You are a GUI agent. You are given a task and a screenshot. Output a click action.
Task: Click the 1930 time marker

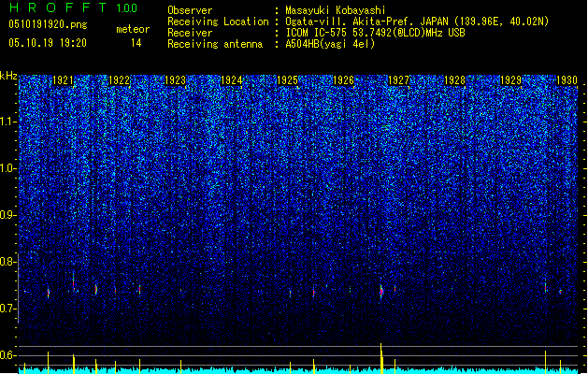(x=566, y=80)
